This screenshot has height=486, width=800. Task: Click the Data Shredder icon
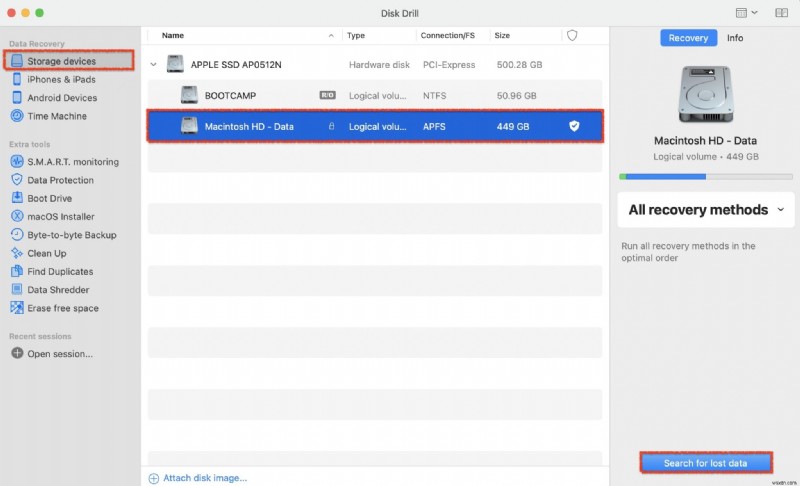point(17,290)
